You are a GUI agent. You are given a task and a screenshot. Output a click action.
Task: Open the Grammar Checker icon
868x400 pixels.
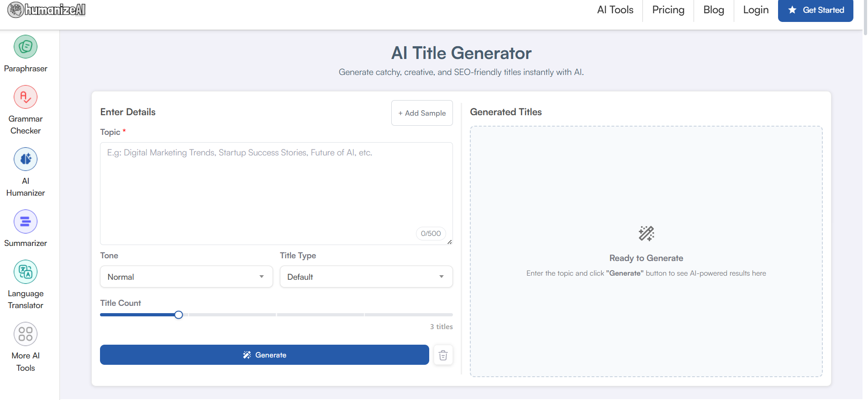click(x=26, y=97)
